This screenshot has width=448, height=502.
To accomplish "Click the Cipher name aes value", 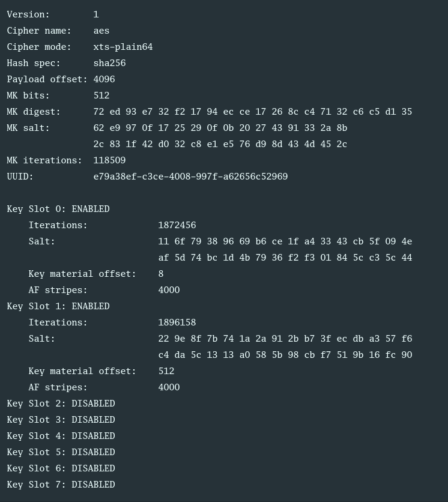I will click(x=101, y=31).
